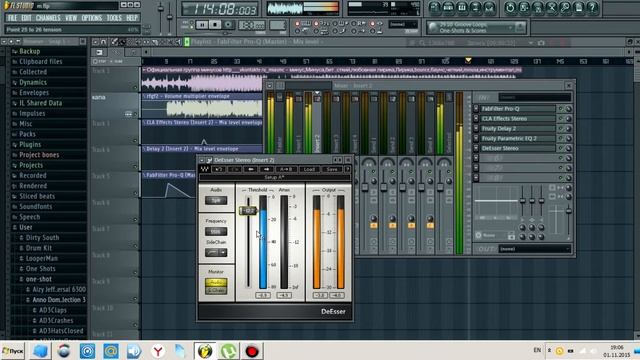Viewport: 640px width, 360px height.
Task: Open the EDIT menu
Action: (x=26, y=18)
